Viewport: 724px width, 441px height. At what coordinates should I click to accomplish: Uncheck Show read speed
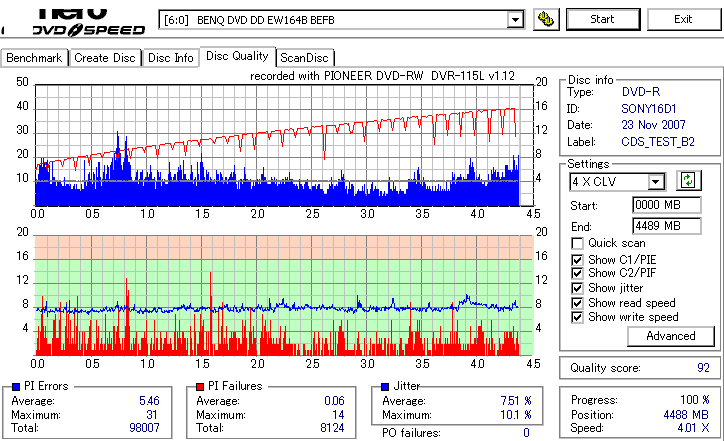(577, 303)
